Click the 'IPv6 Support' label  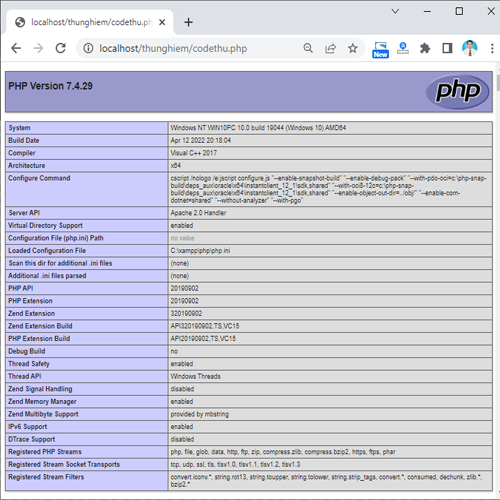tap(28, 426)
